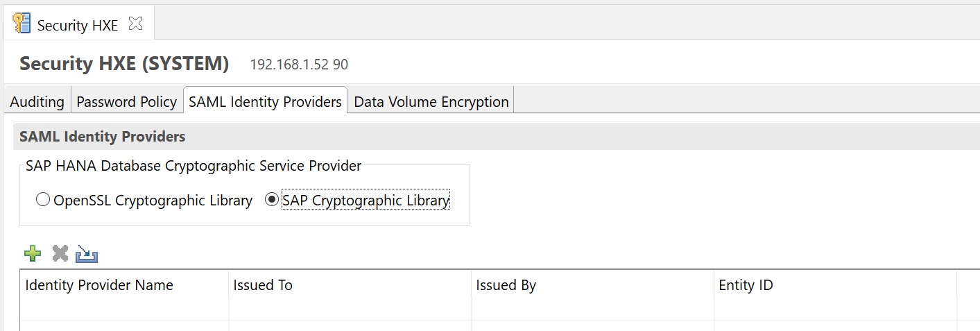Click the Import identity provider icon
The height and width of the screenshot is (331, 980).
pyautogui.click(x=87, y=254)
